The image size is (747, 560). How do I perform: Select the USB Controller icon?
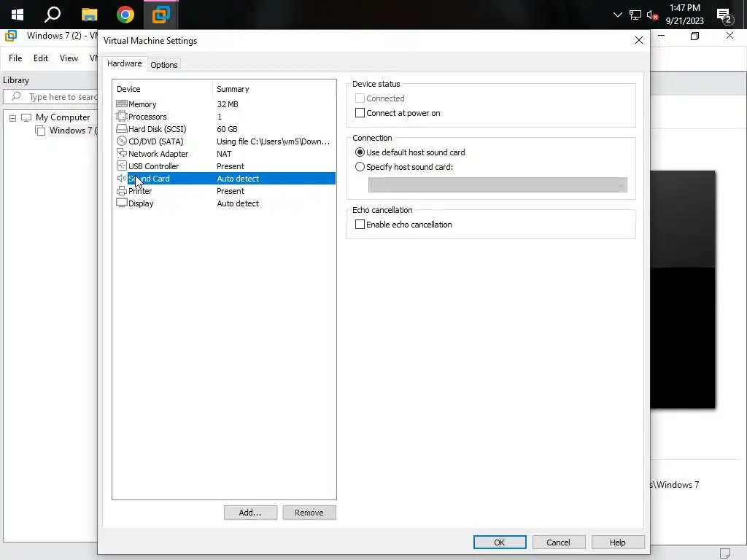click(x=122, y=166)
